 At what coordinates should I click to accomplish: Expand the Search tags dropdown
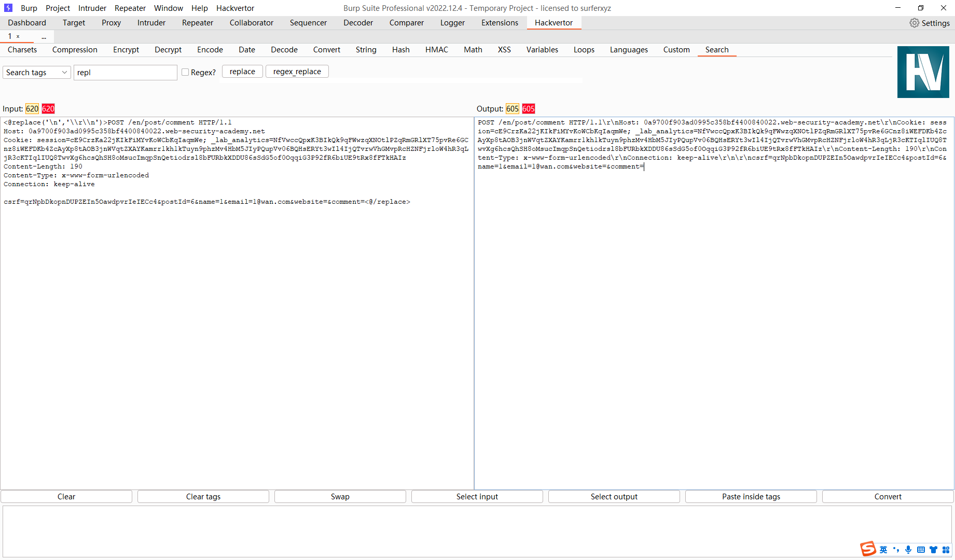(x=36, y=72)
